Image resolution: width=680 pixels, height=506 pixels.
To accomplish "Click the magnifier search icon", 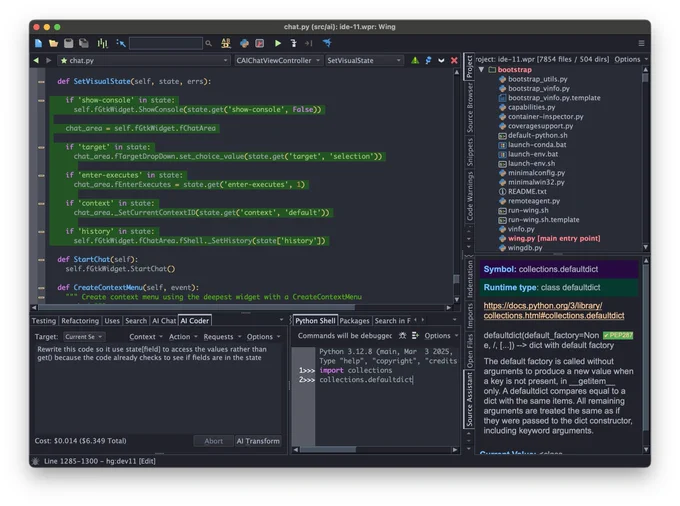I will [209, 43].
